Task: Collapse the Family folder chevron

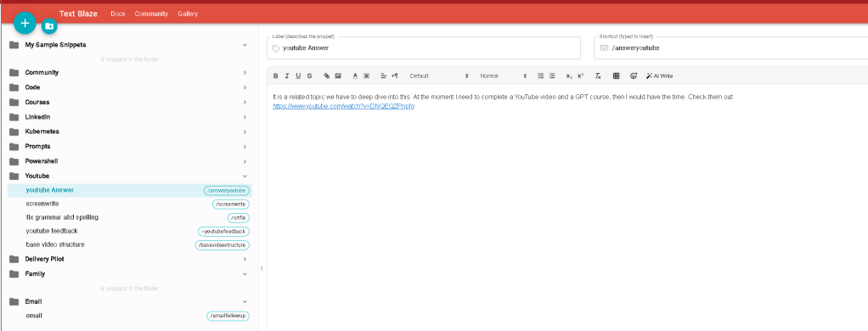Action: click(245, 274)
